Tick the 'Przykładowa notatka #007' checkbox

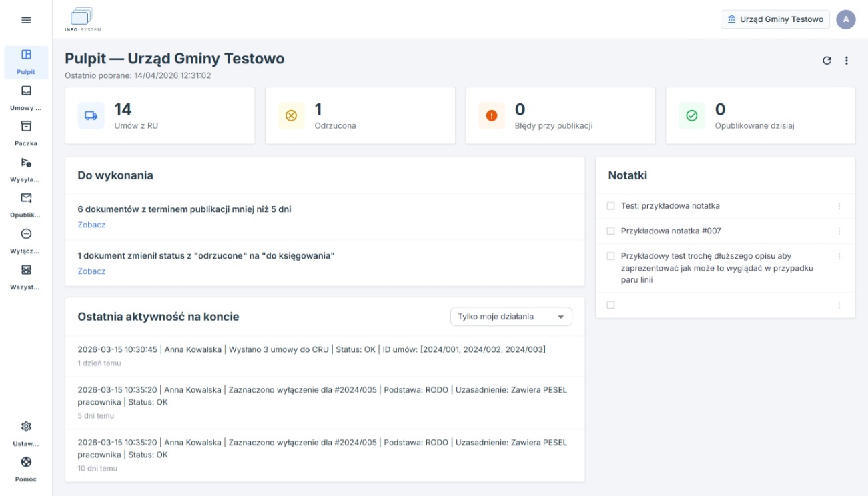click(x=610, y=231)
